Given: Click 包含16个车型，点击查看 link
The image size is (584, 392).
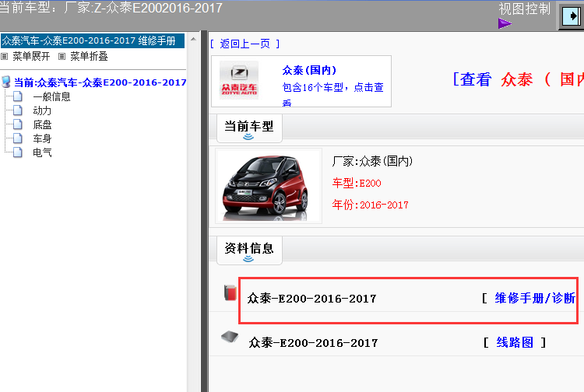Looking at the screenshot, I should coord(332,94).
